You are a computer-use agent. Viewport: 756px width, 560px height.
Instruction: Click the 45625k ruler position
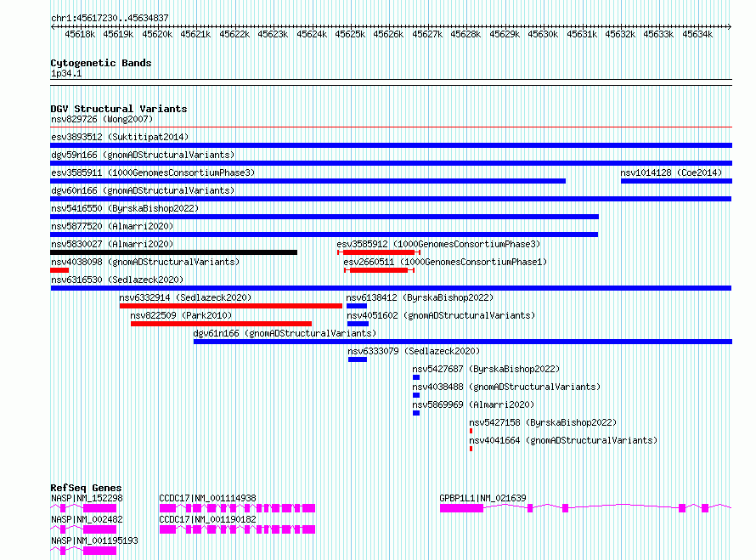(x=350, y=34)
